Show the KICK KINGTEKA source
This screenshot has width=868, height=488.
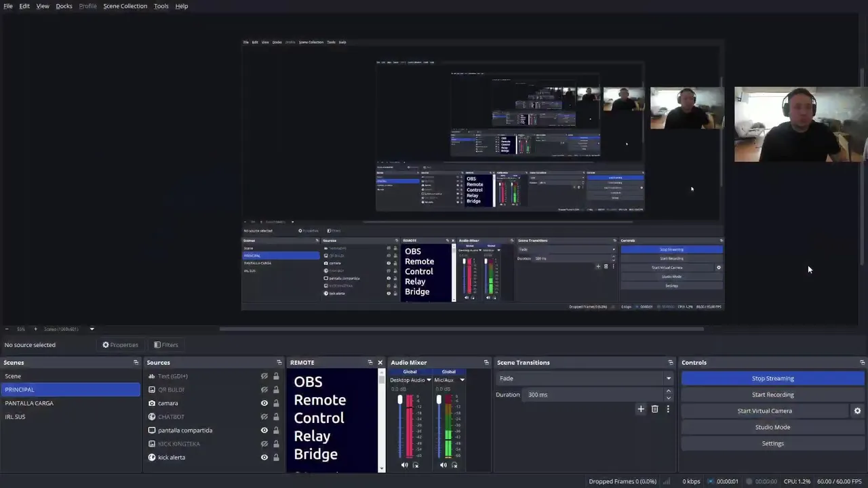[264, 444]
